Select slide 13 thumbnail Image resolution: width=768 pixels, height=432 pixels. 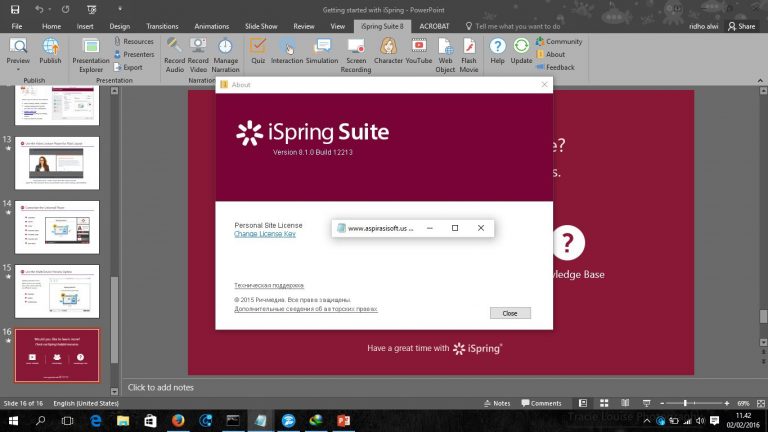tap(57, 163)
